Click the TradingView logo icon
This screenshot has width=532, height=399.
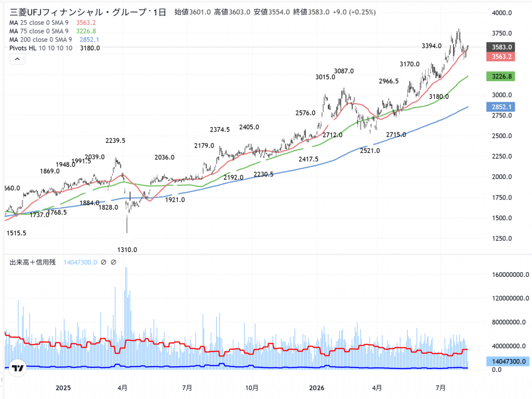coord(18,368)
